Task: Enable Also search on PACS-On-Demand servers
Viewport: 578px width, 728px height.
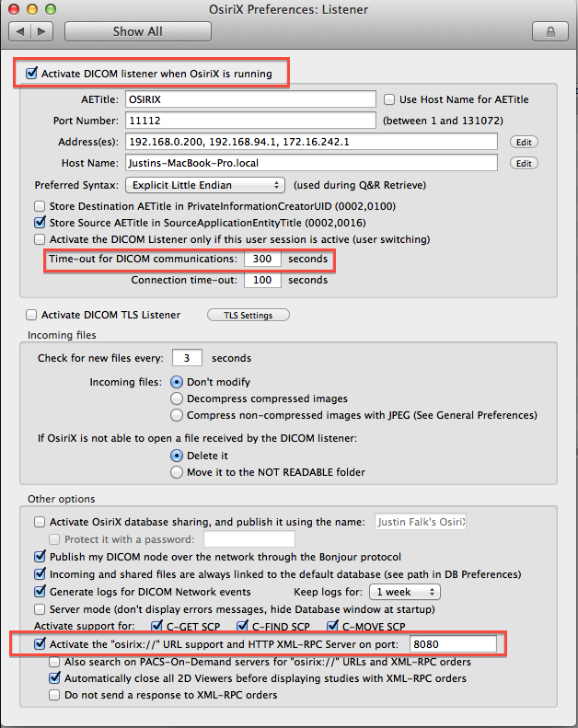Action: tap(55, 662)
